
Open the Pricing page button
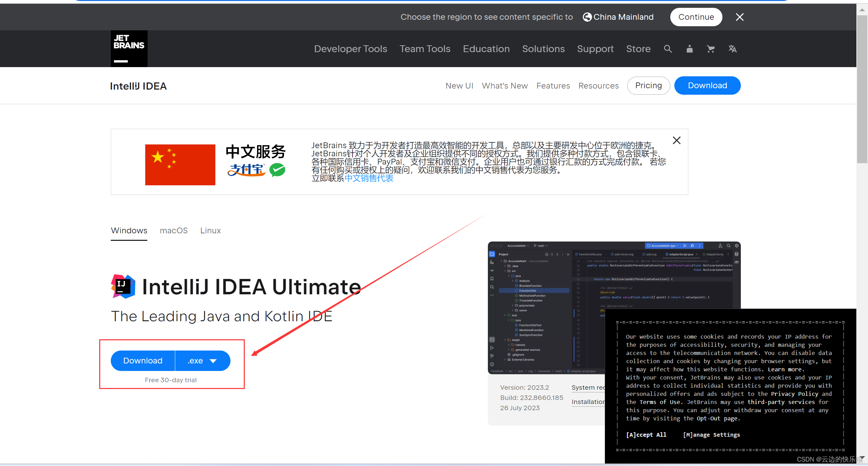point(648,86)
